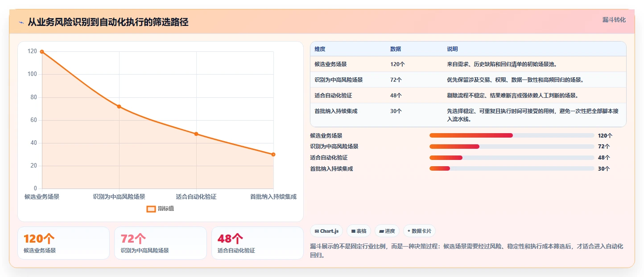The height and width of the screenshot is (277, 644).
Task: Click the 首批纳入持续集成 progress label
Action: tap(331, 169)
